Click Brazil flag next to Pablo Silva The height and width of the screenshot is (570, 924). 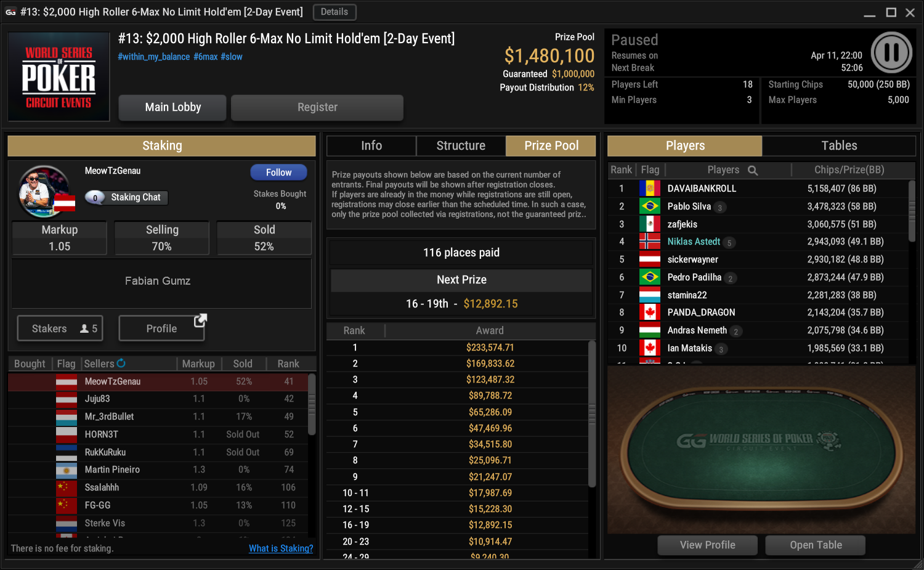[649, 206]
